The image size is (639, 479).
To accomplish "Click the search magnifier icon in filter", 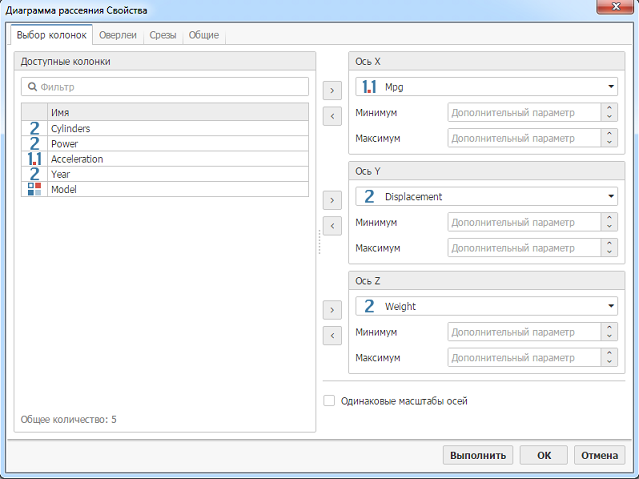I will (32, 87).
